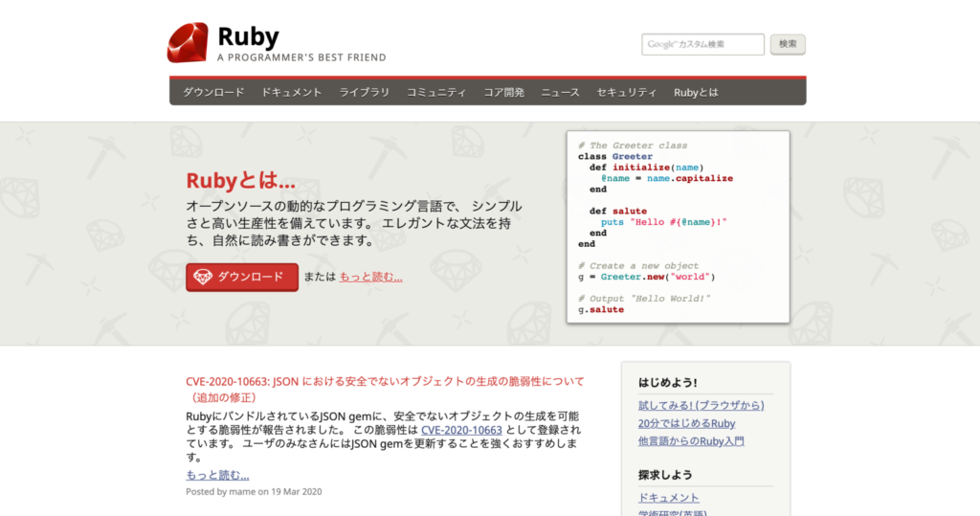
Task: Click the Greeter class code sample box
Action: click(679, 227)
